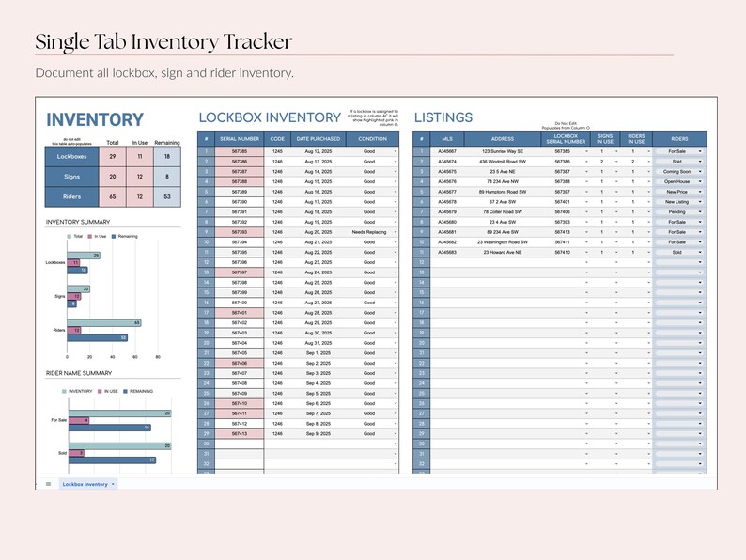Select address cell 89 Hamptons Road SW

pyautogui.click(x=503, y=192)
